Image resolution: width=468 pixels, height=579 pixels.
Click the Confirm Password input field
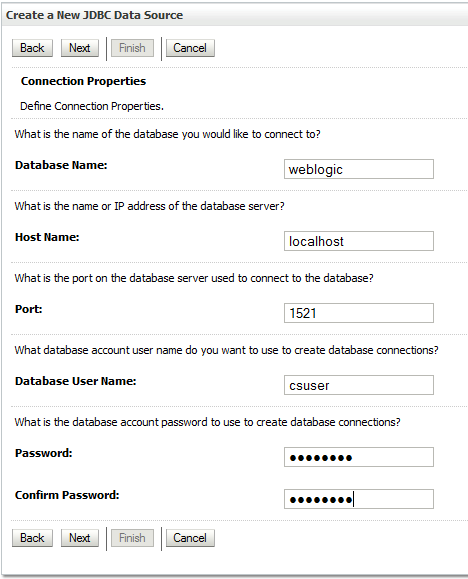click(359, 499)
